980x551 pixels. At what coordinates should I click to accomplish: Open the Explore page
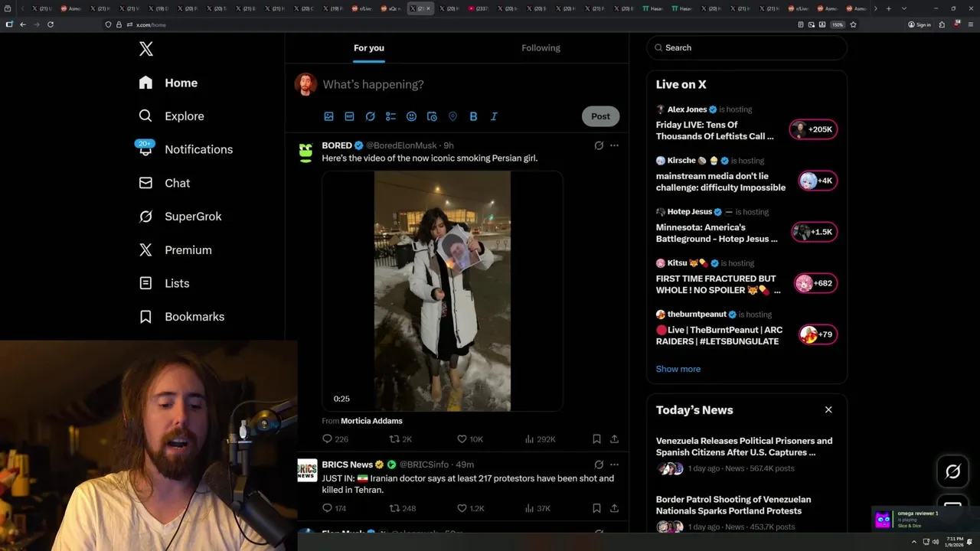(x=171, y=116)
